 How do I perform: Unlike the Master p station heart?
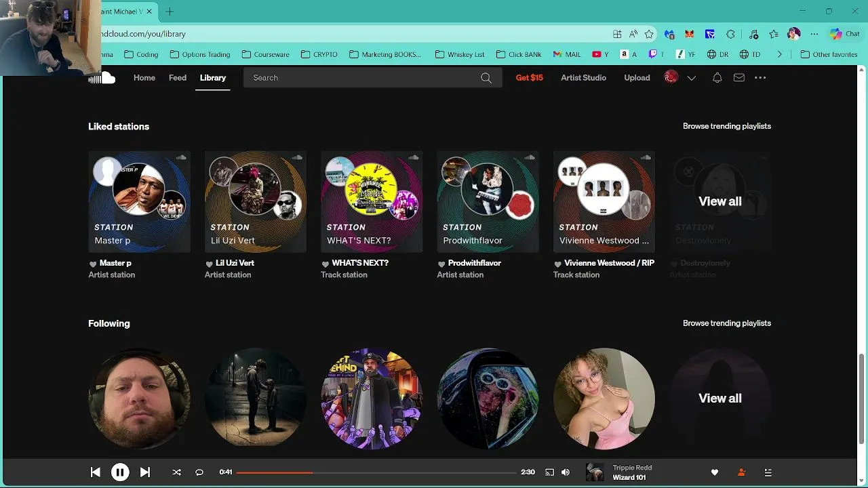coord(93,264)
